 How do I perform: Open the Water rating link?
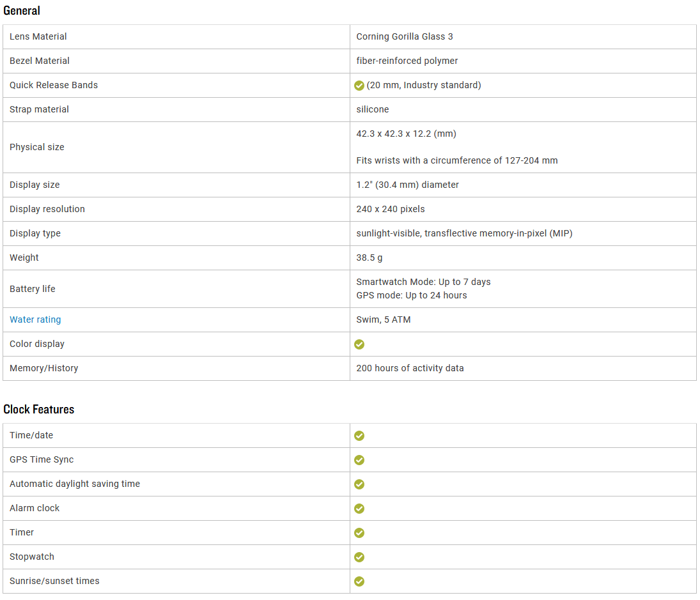[35, 319]
